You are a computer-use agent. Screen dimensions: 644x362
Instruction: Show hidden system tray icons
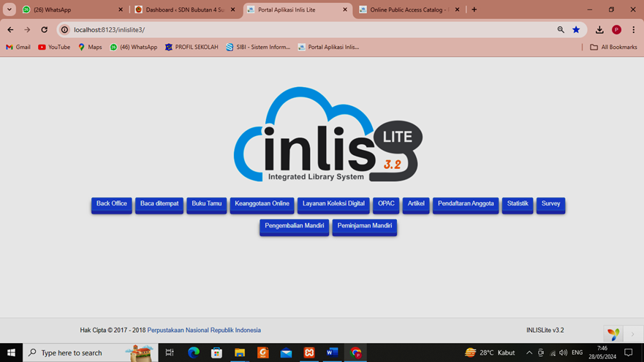click(529, 352)
